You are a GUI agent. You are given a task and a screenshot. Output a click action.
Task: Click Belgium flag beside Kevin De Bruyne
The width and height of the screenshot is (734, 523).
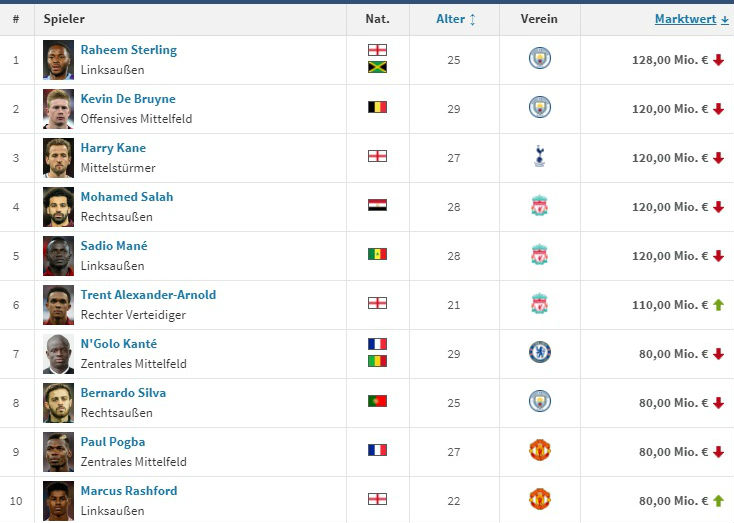tap(377, 107)
